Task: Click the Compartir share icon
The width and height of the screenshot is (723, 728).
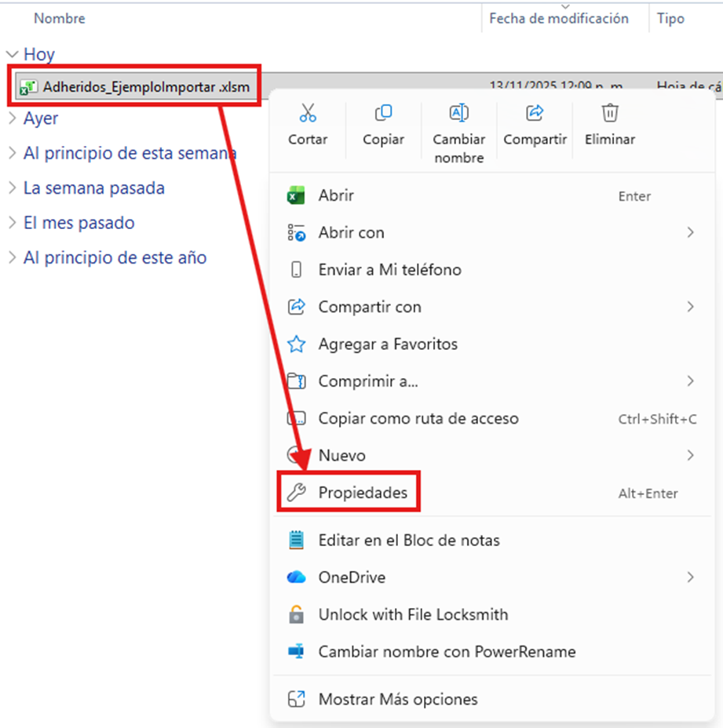Action: pyautogui.click(x=535, y=114)
